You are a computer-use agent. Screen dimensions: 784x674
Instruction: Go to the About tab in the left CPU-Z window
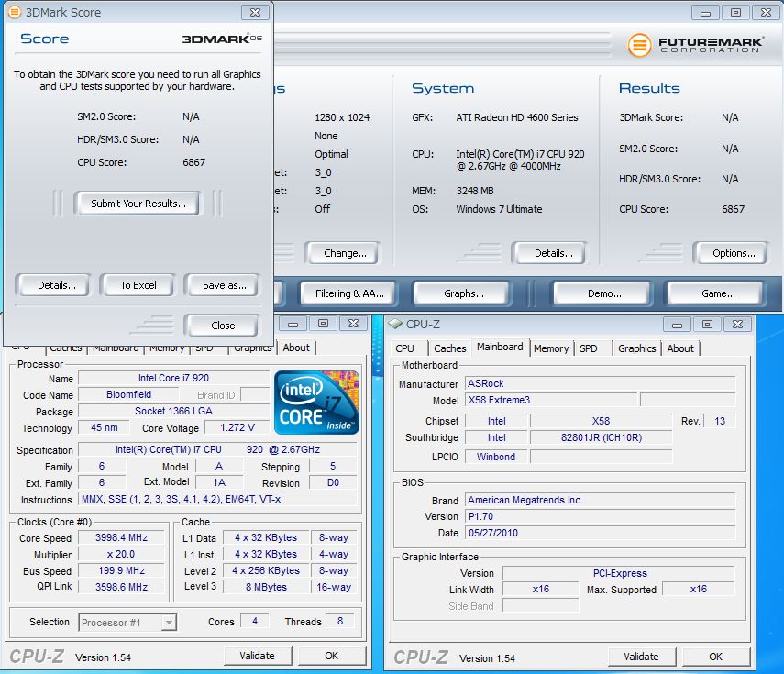[296, 348]
